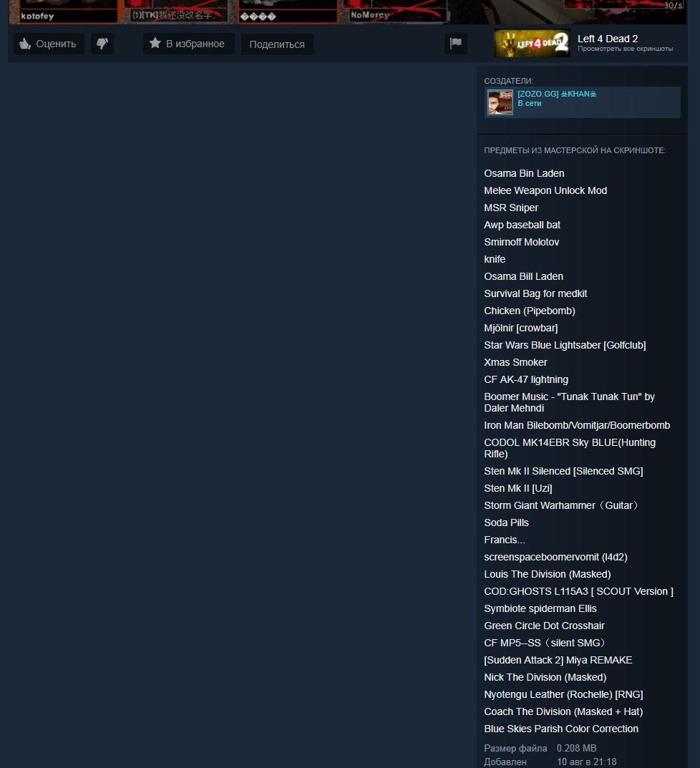Viewport: 700px width, 768px height.
Task: Open Star Wars Blue Lightsaber [Golfclub] item
Action: click(565, 345)
